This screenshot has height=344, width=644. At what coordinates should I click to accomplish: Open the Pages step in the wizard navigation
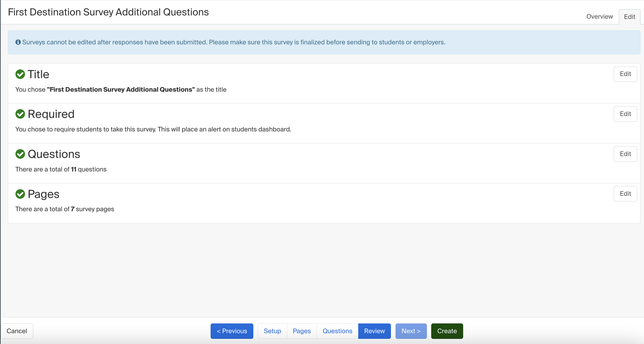click(x=301, y=331)
